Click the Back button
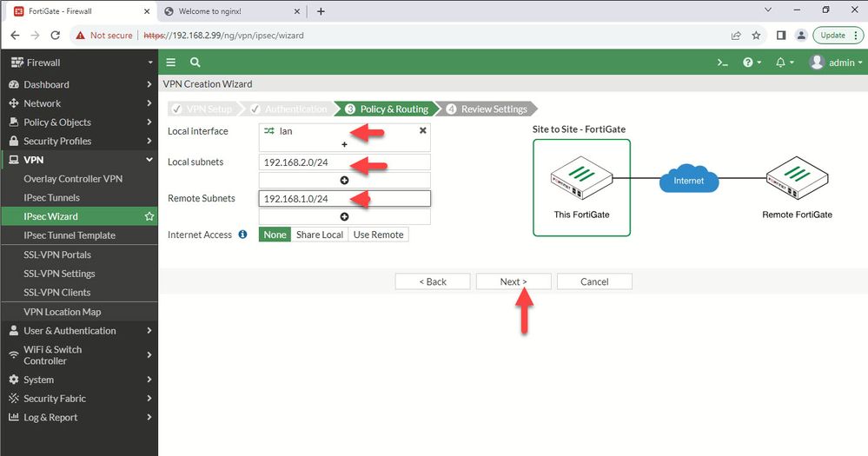Screen dimensions: 868x456 click(x=433, y=281)
